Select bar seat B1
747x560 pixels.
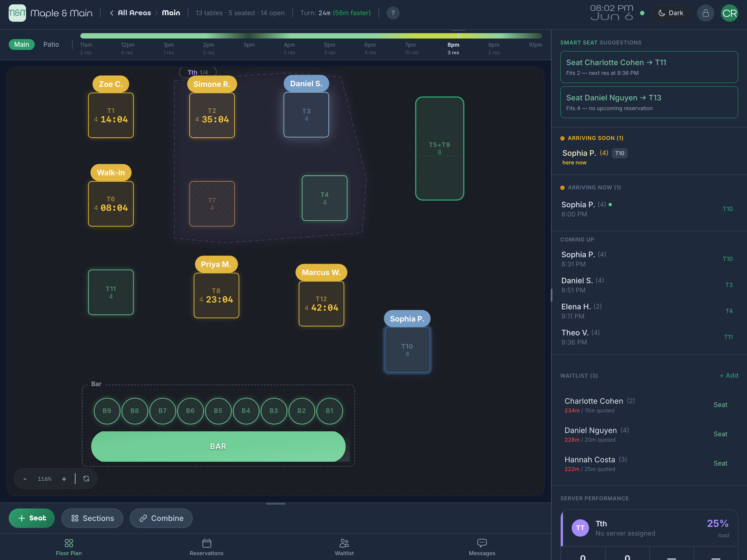pos(329,411)
